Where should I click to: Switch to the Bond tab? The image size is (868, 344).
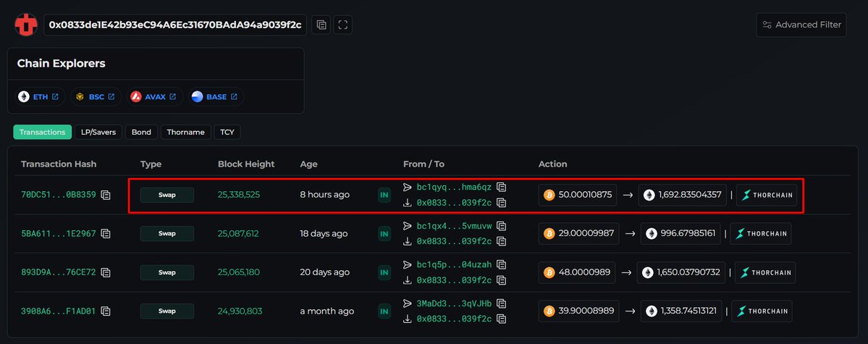tap(141, 133)
